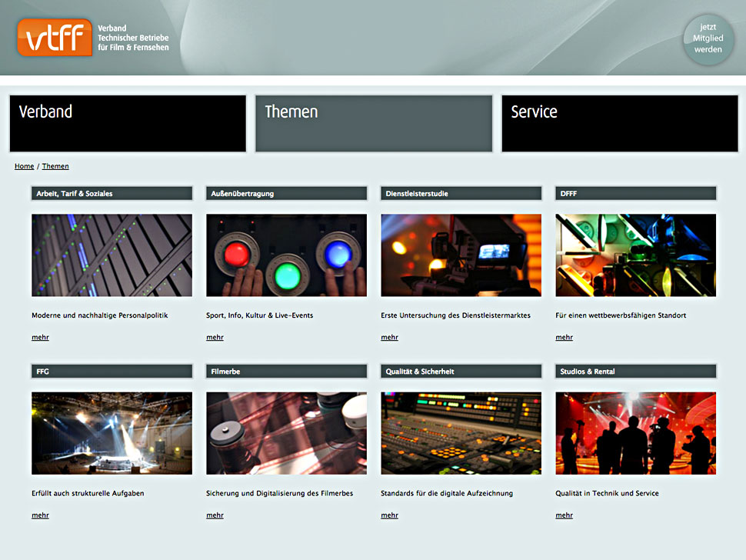Select the Qualität & Sicherheit mixer image
746x560 pixels.
[x=461, y=433]
